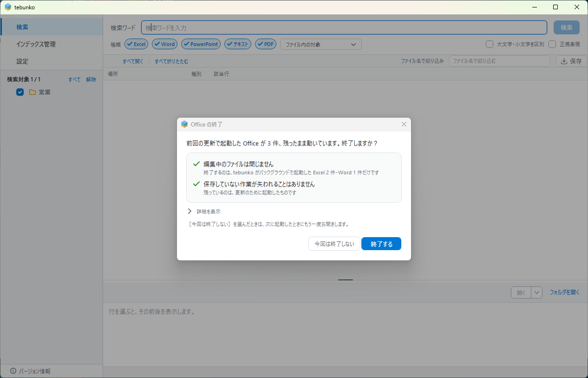Click すべて link in 検索対象 header
Screen dimensions: 588x378
coord(74,80)
